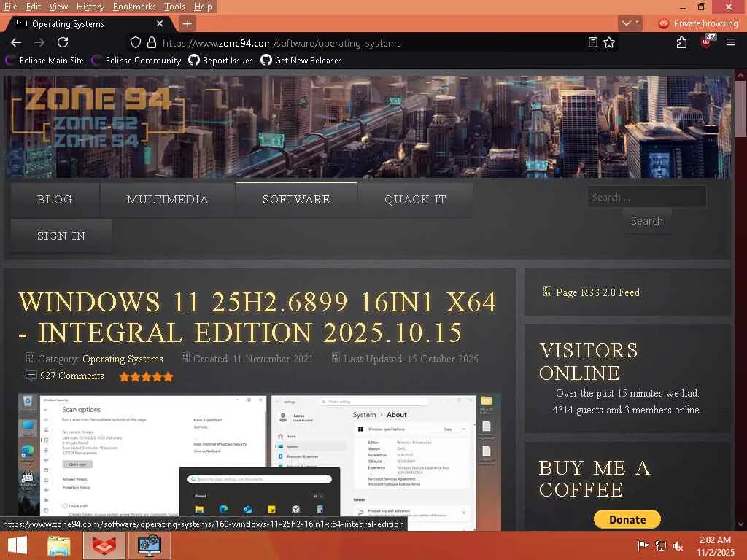Open the Page RSS 2.0 Feed link
The width and height of the screenshot is (747, 560).
pyautogui.click(x=598, y=292)
